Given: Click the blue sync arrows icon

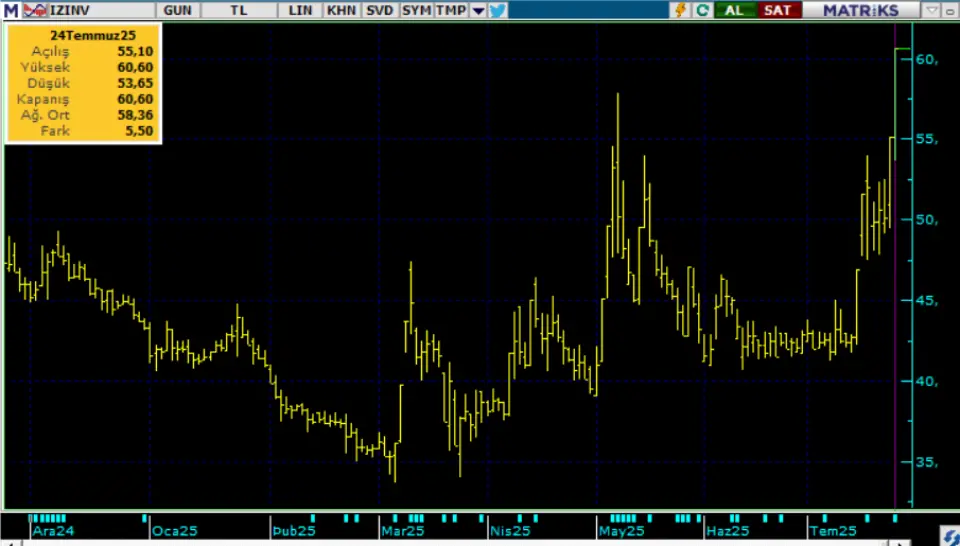Looking at the screenshot, I should coord(950,536).
